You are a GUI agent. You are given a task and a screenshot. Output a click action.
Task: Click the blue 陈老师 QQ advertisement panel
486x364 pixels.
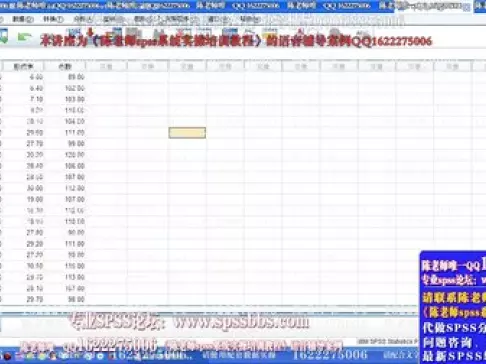(x=453, y=307)
